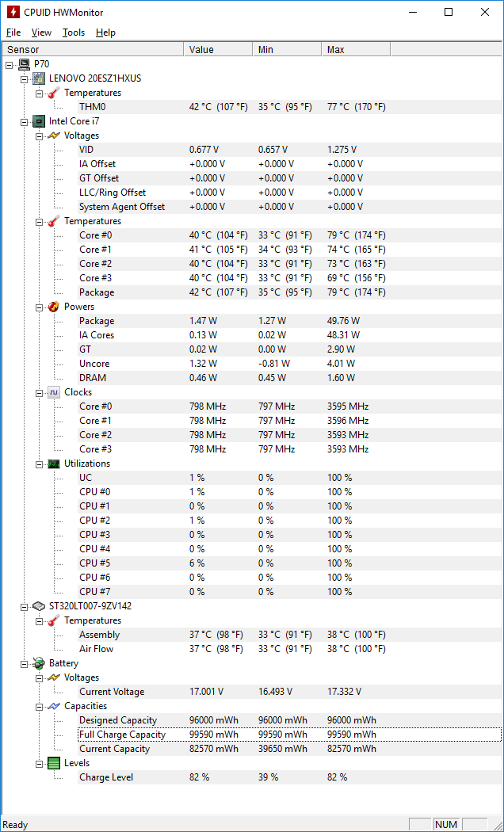Open the File menu
504x832 pixels.
pos(13,32)
